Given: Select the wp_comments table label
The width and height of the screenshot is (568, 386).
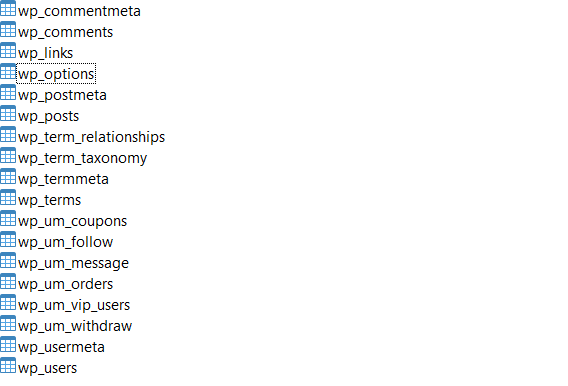Looking at the screenshot, I should tap(66, 32).
